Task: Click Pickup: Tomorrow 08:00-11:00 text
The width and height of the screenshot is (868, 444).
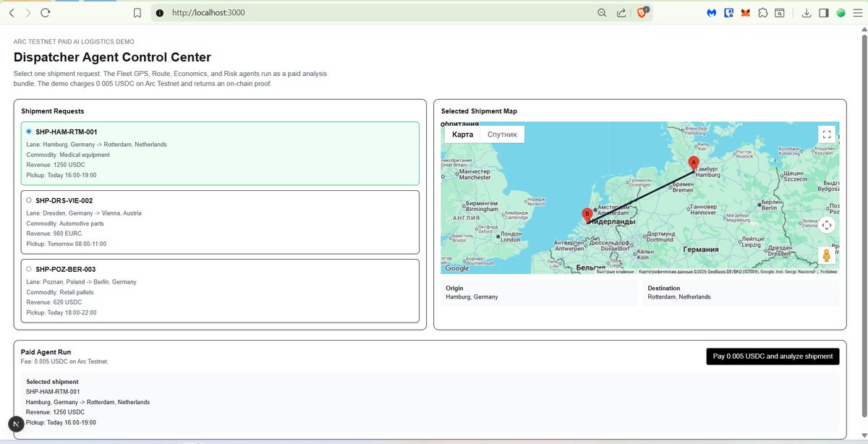Action: [x=67, y=244]
